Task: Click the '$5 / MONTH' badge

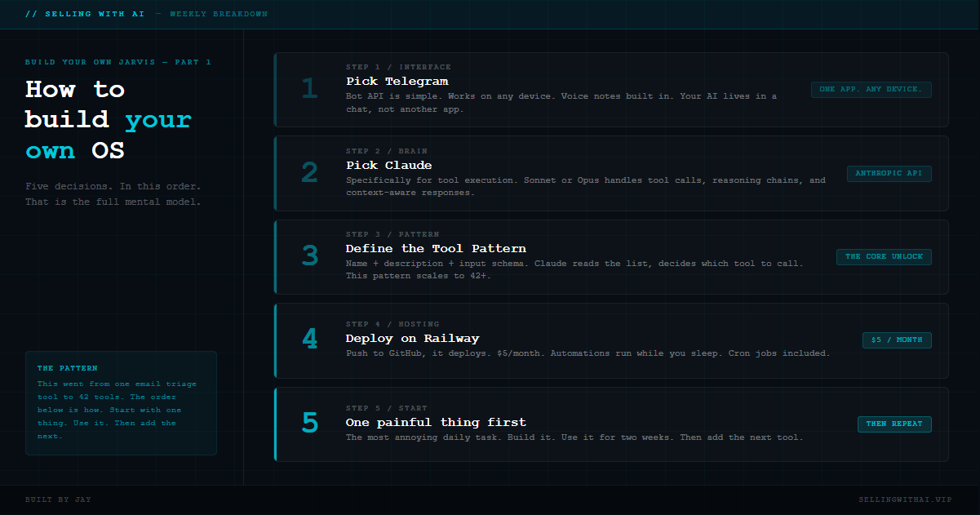Action: 897,340
